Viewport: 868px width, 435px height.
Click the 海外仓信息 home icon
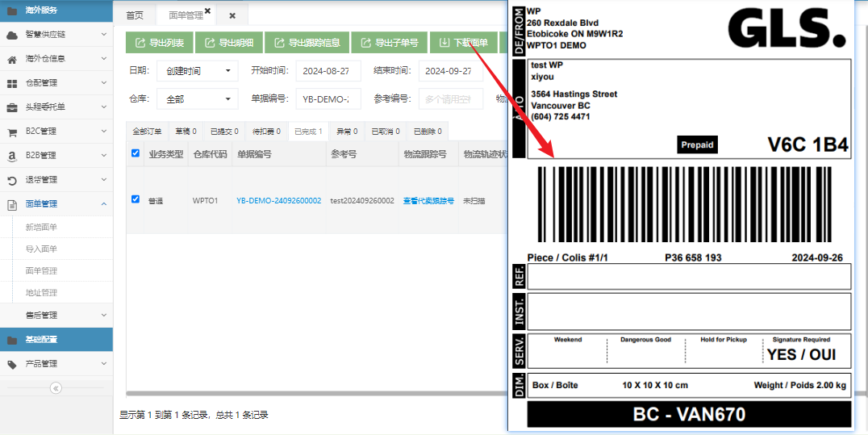tap(11, 59)
